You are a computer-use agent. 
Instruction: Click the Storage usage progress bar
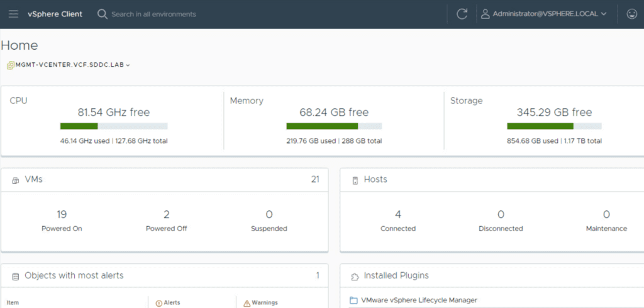point(555,126)
